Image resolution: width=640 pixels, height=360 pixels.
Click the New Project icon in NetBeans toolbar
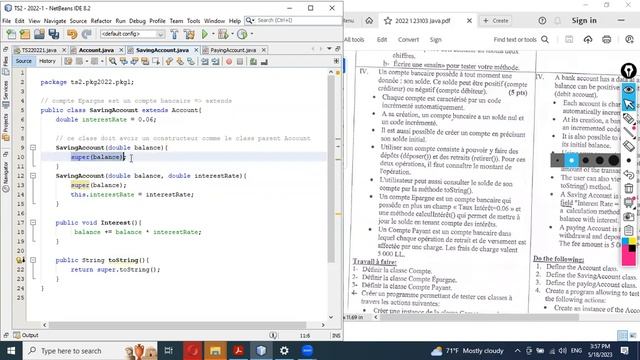coord(25,34)
